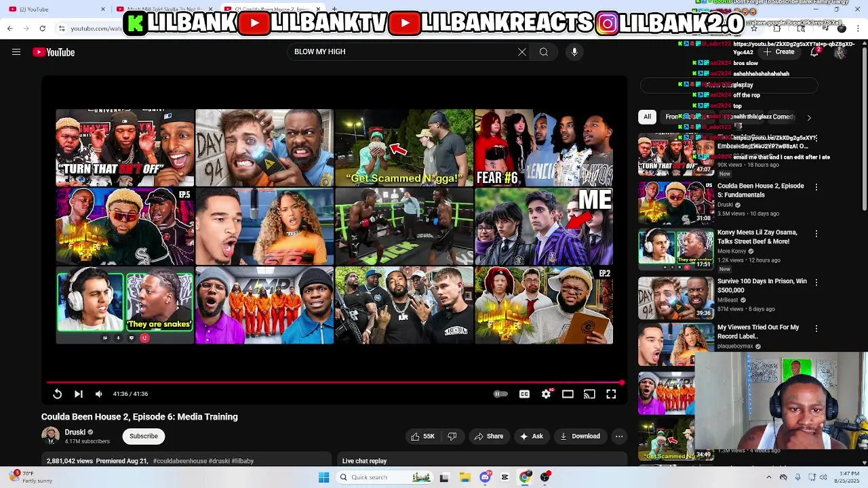Open more actions three-dot menu under video

click(x=619, y=436)
